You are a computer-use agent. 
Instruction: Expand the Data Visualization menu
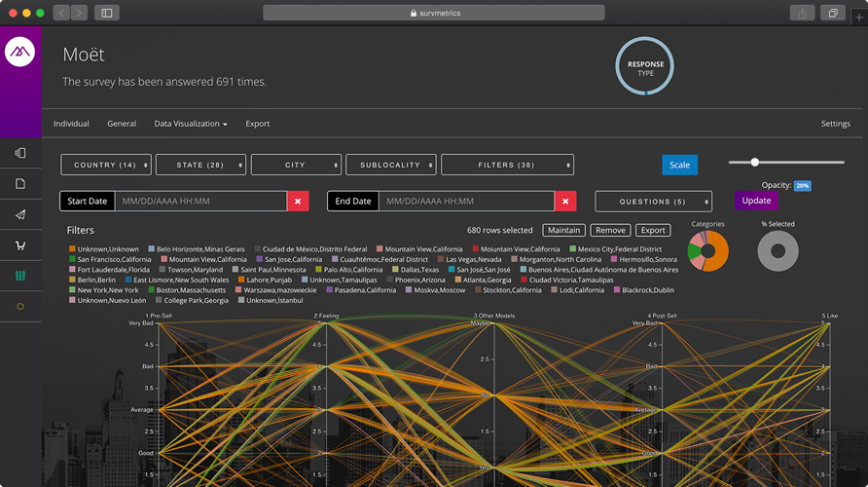[191, 124]
